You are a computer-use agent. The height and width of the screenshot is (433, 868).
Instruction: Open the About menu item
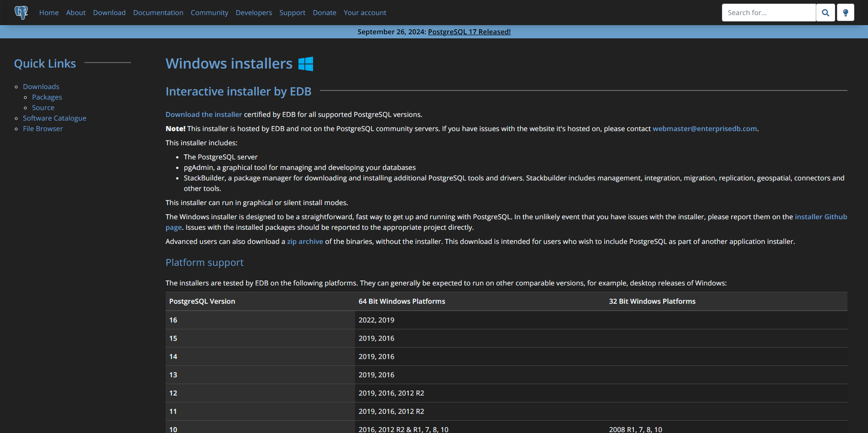click(76, 13)
